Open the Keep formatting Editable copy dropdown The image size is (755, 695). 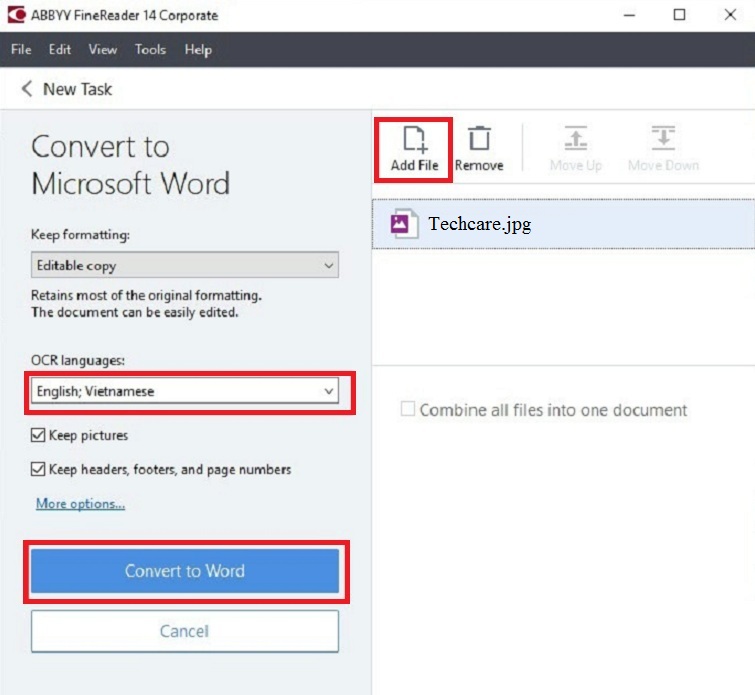[184, 265]
